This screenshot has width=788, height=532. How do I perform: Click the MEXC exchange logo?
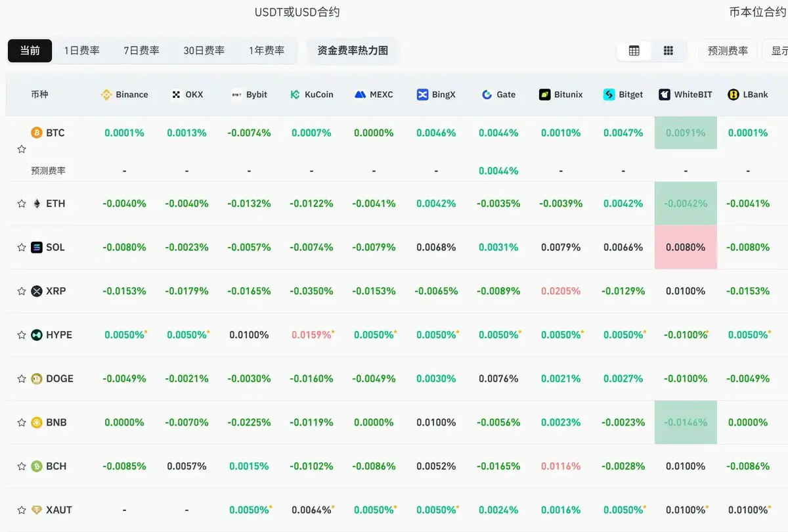click(360, 95)
